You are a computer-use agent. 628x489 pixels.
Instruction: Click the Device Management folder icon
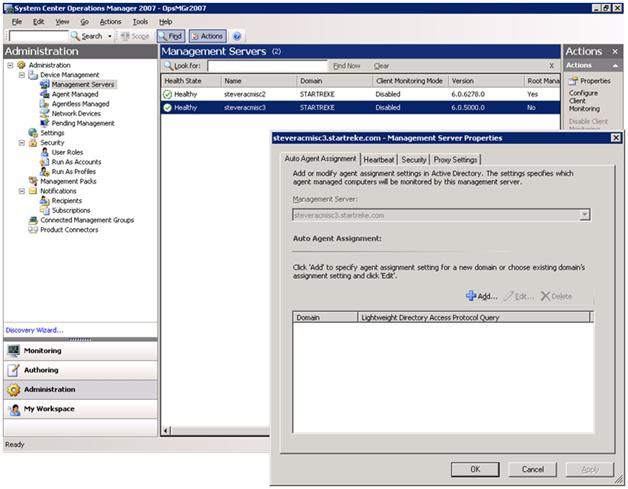(x=33, y=75)
